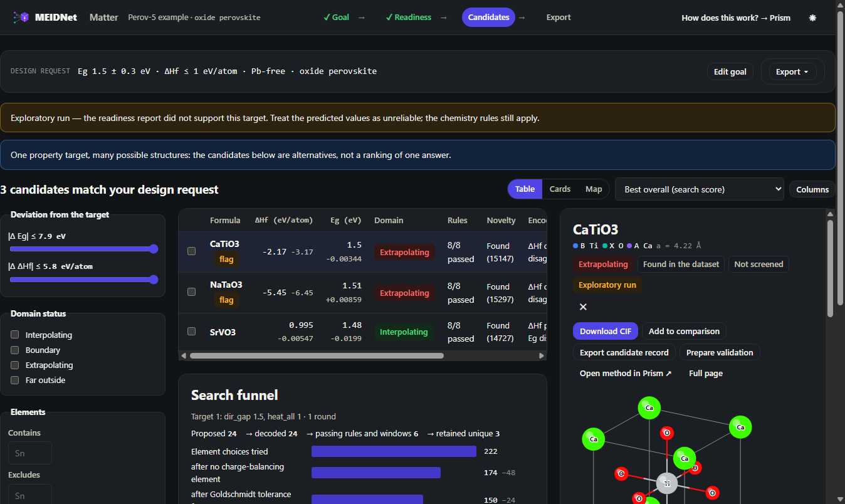Focus the Excludes element input
Image resolution: width=845 pixels, height=504 pixels.
click(30, 495)
